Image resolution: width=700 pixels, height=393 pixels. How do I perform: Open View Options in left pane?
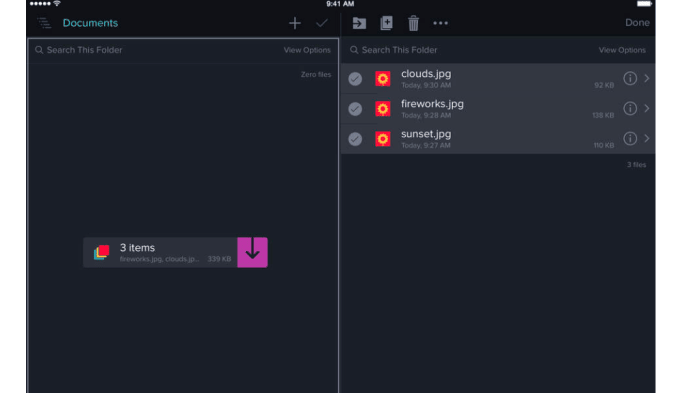307,50
